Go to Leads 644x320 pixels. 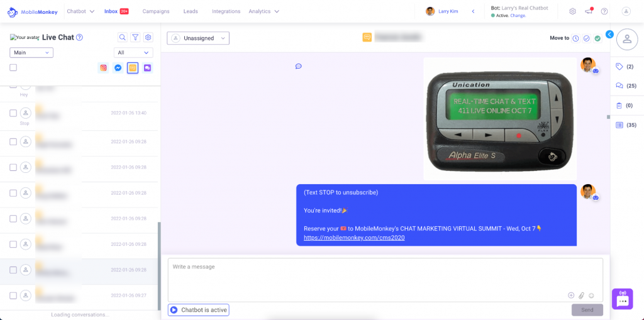[191, 11]
